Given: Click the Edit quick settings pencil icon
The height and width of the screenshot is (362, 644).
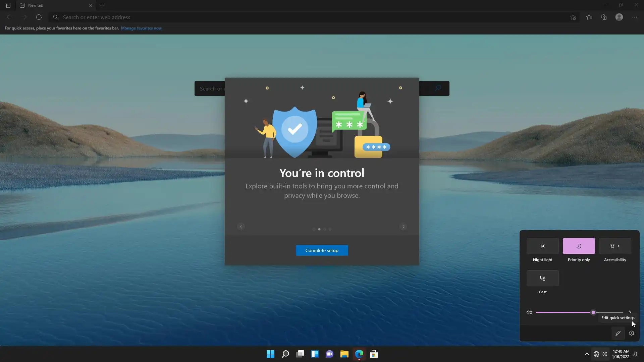Looking at the screenshot, I should pyautogui.click(x=618, y=333).
